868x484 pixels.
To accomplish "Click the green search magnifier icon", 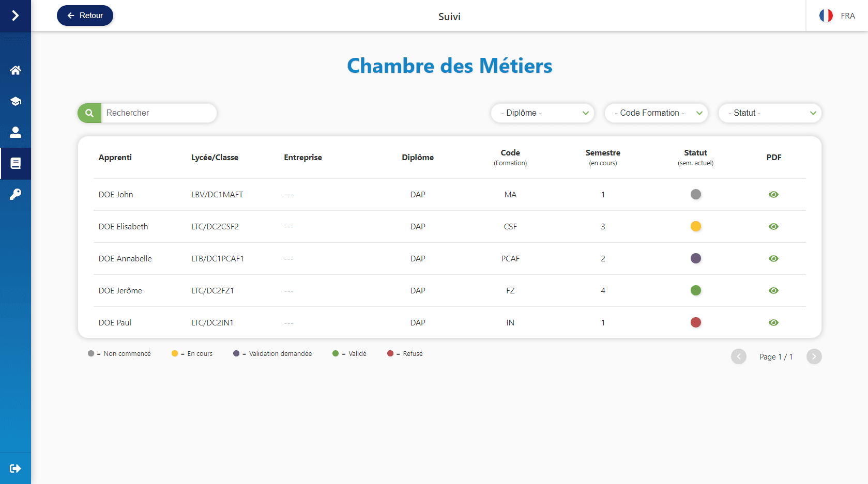I will [89, 113].
